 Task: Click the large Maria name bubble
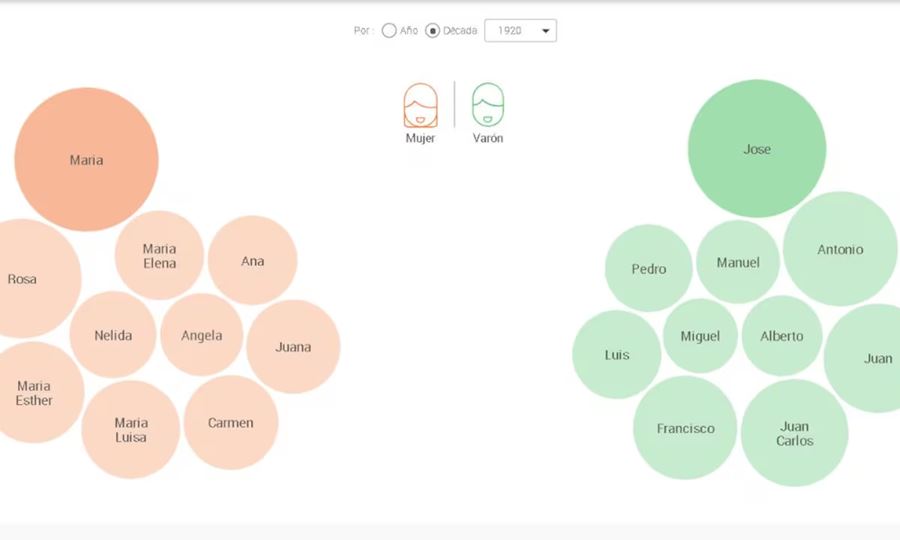pos(86,160)
